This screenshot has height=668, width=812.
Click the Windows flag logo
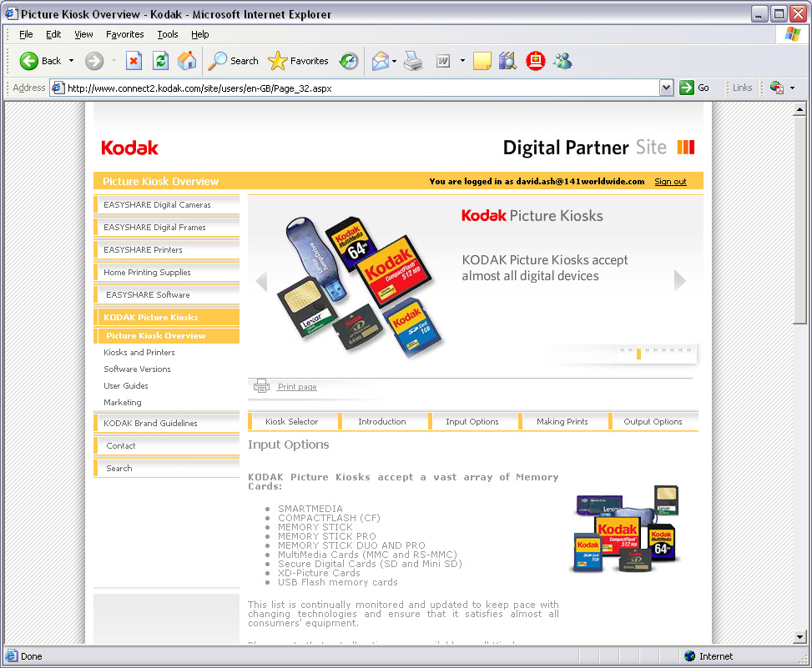[792, 35]
